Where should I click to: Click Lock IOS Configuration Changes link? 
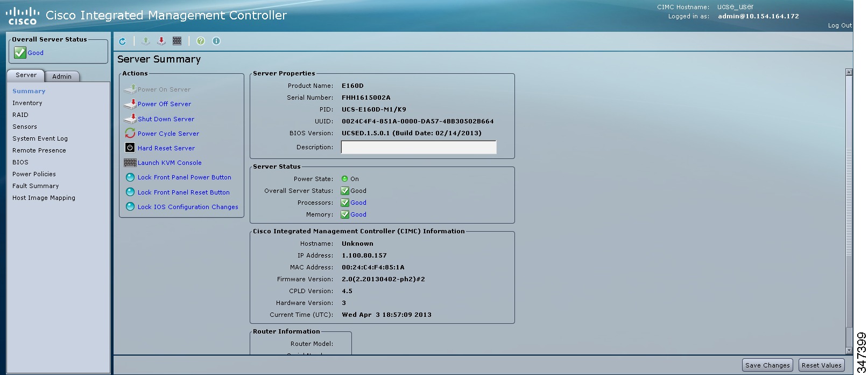coord(188,207)
